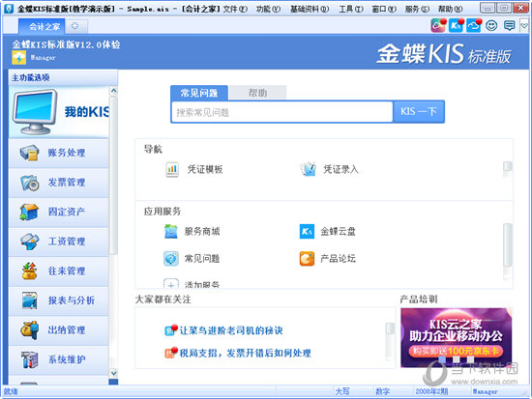Click the 搜索常见问题 input field
The image size is (532, 399).
(282, 112)
